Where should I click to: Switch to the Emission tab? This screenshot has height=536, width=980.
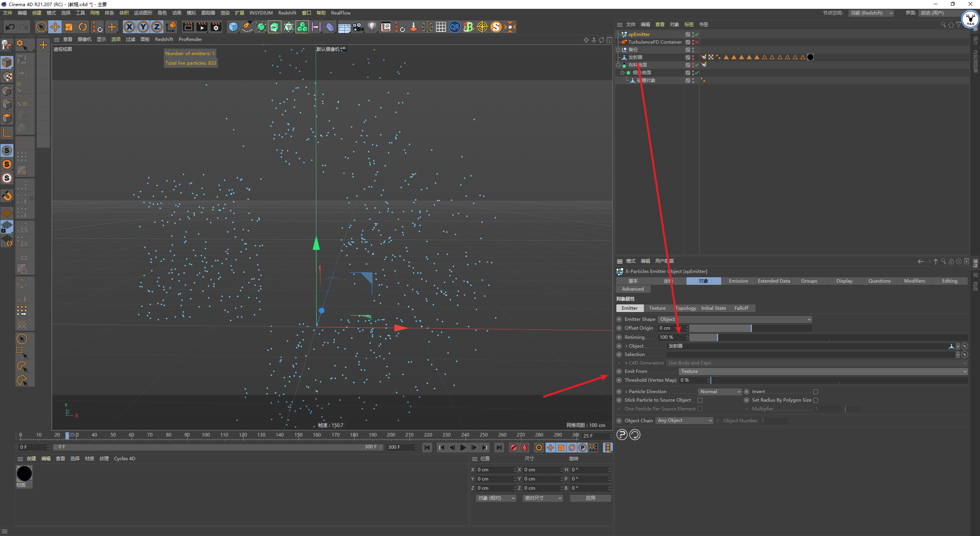click(x=738, y=281)
